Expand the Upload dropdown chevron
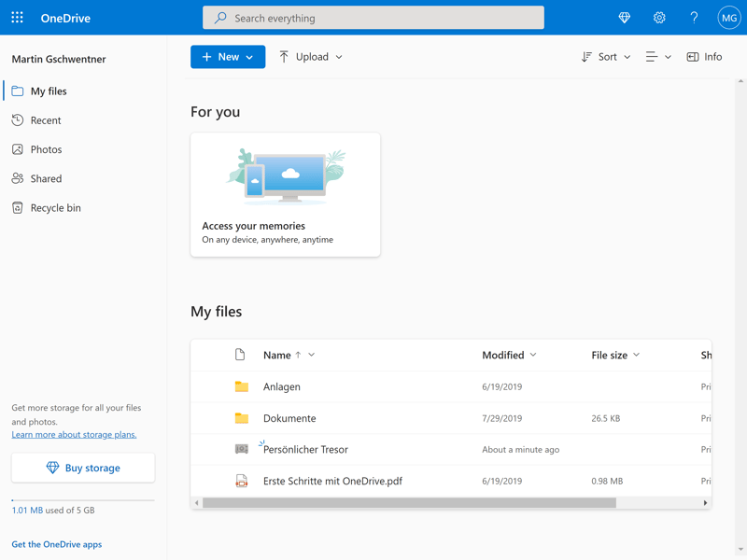 339,57
